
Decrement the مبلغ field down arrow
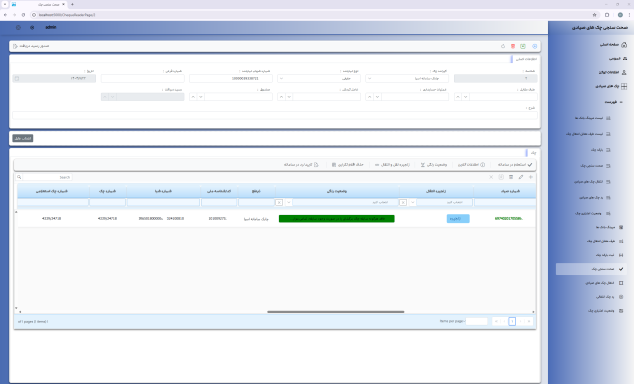click(201, 97)
